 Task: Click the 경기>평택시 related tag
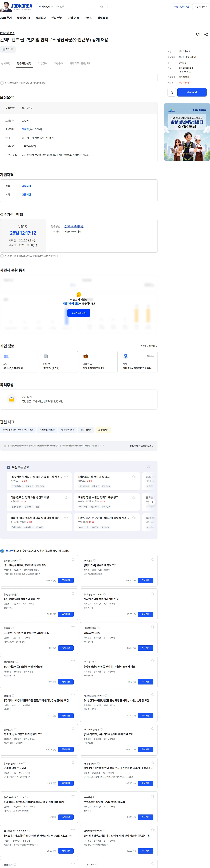pos(103,430)
